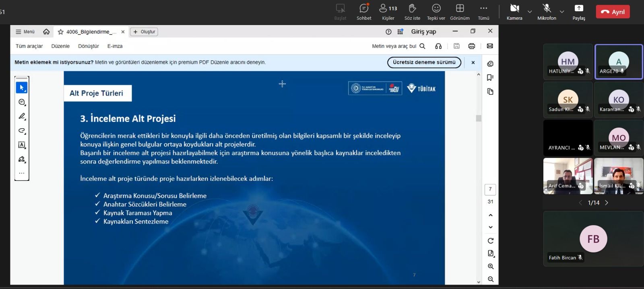Select the MEVLAN participant tile
This screenshot has width=644, height=289.
coord(619,138)
